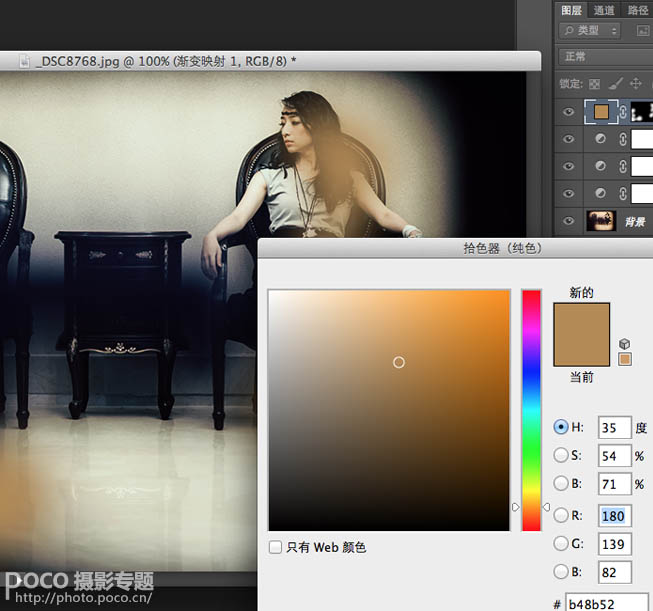
Task: Click the lock image pixels brush icon
Action: click(x=617, y=85)
